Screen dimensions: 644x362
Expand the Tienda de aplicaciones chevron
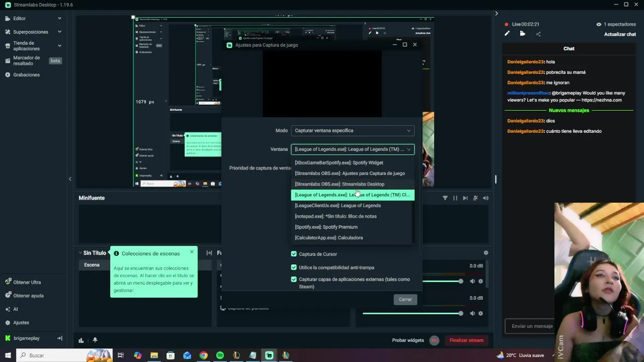(59, 46)
